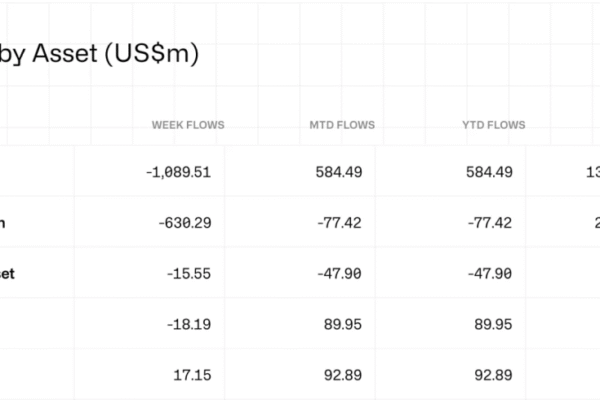The image size is (600, 400).
Task: Select -47.90 in the YTD FLOWS column
Action: 490,273
